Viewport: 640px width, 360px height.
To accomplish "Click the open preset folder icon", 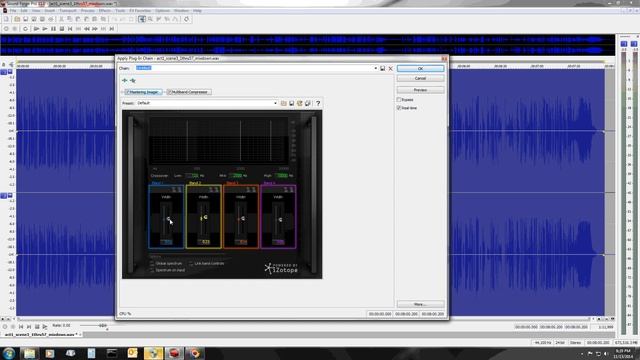I will point(283,103).
